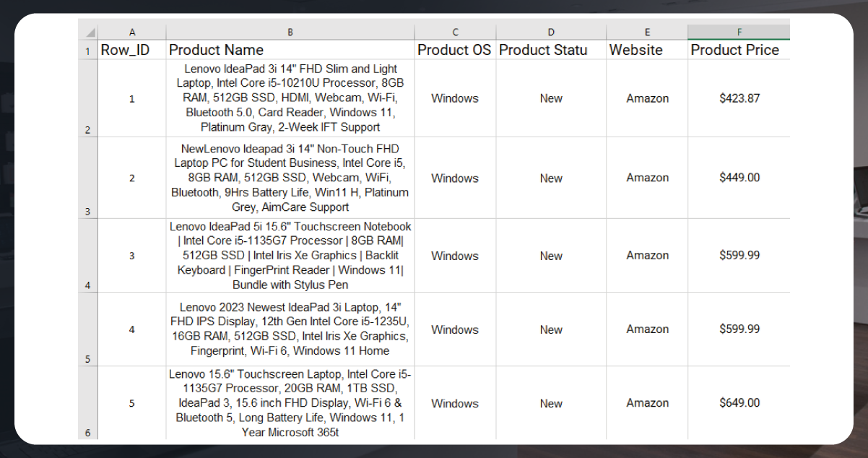868x458 pixels.
Task: Select column C header
Action: (x=455, y=33)
